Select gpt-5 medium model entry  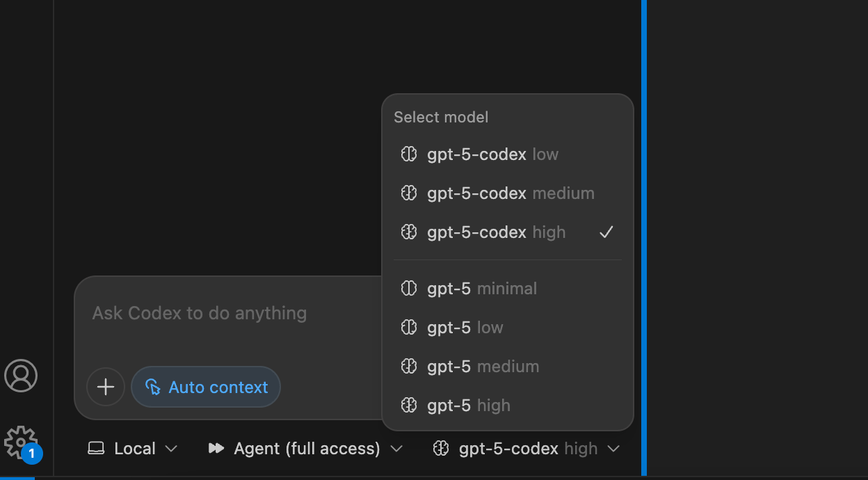[483, 367]
